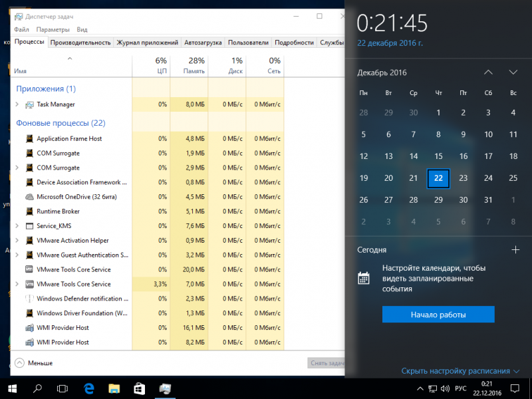Click the volume speaker tray icon
Screen dimensions: 532x399
pyautogui.click(x=445, y=388)
